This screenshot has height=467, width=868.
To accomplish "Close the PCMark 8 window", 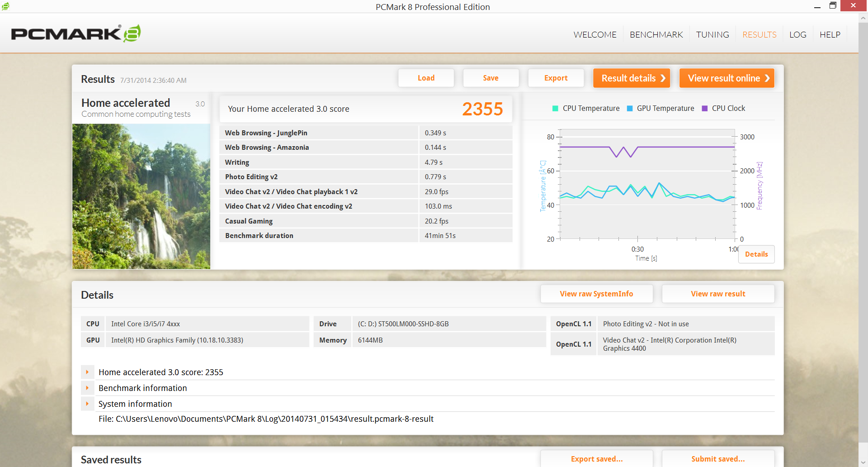I will (854, 6).
